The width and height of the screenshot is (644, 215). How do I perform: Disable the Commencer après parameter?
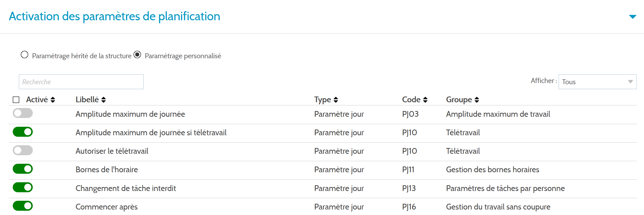click(x=23, y=206)
